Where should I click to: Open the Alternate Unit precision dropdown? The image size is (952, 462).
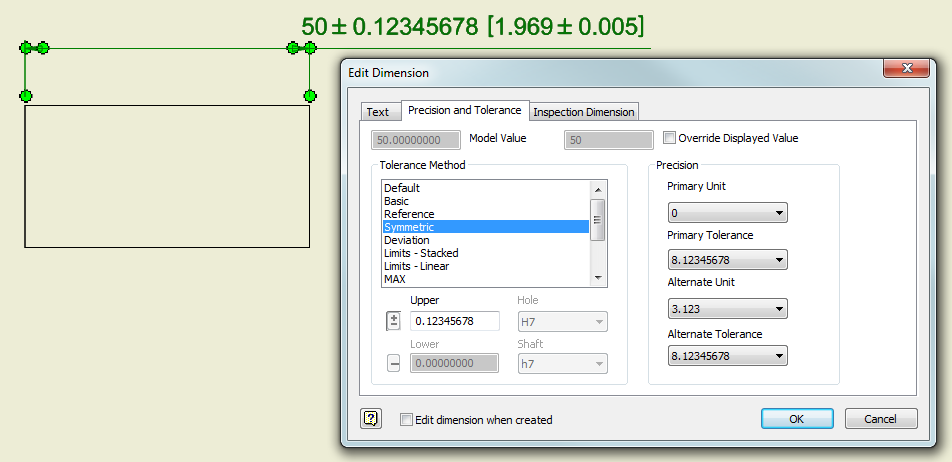pos(727,308)
